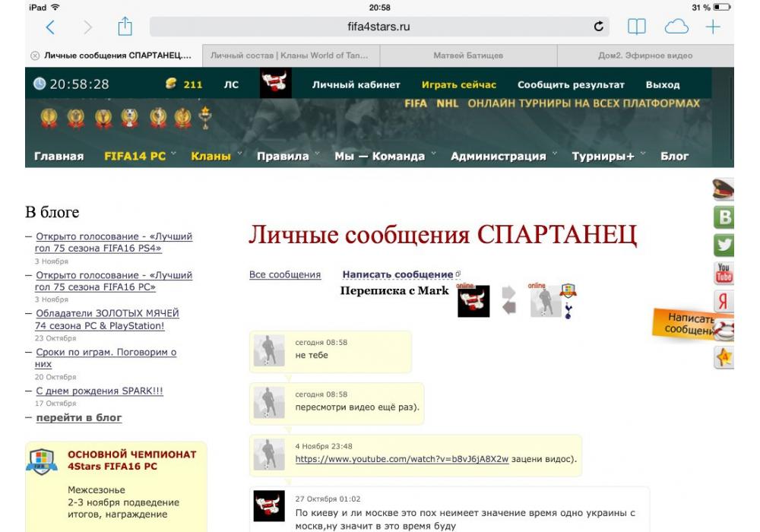Switch to the Матвей Батищев tab
The image size is (760, 532).
coord(467,55)
